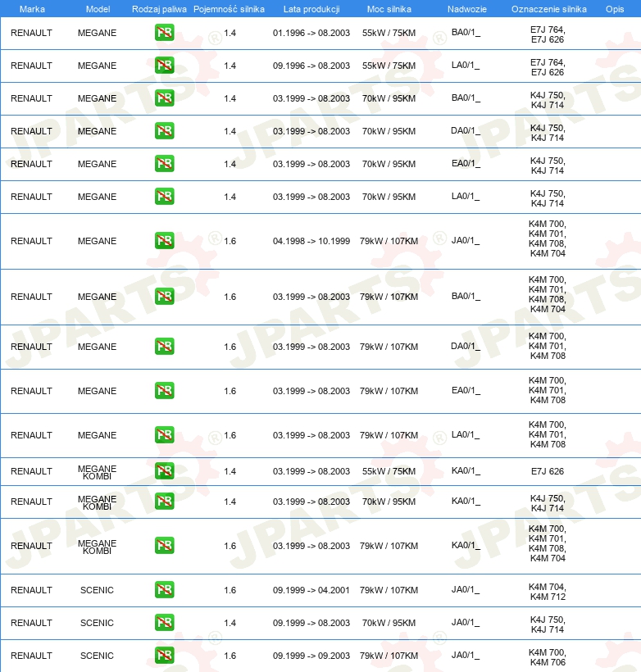Image resolution: width=641 pixels, height=672 pixels.
Task: Click 'E7J 764, E7J 626' in BA0/1_ row
Action: click(x=548, y=34)
